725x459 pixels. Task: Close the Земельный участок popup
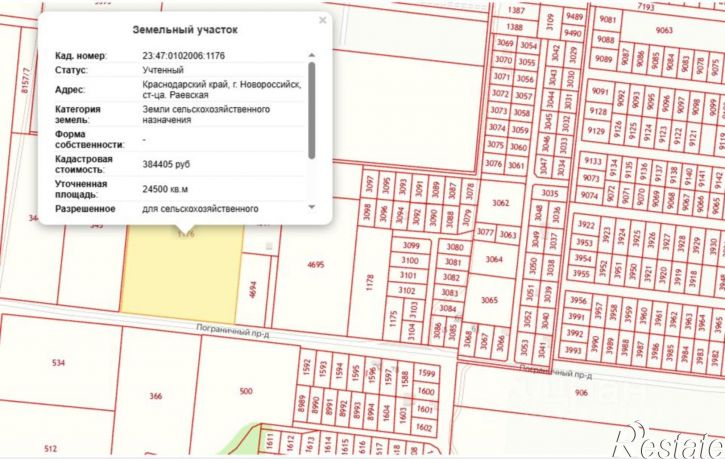[x=322, y=20]
